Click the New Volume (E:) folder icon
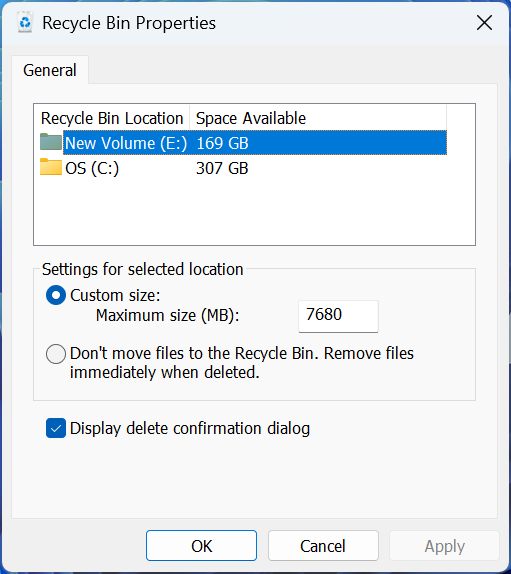This screenshot has height=574, width=511. click(51, 142)
